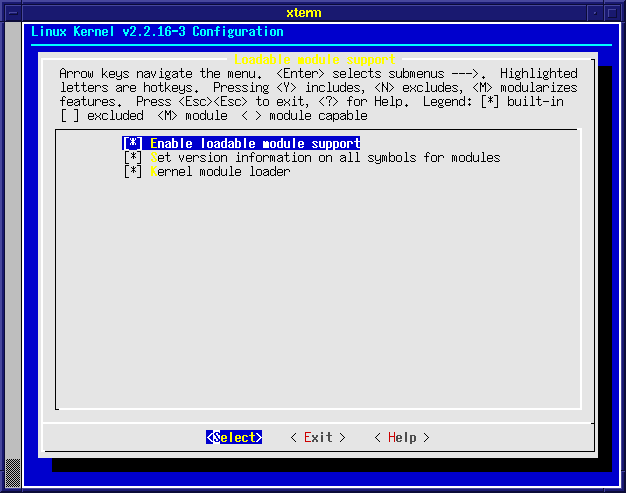The width and height of the screenshot is (626, 493).
Task: Click the Linux Kernel v2.2.16-3 Configuration header
Action: pyautogui.click(x=157, y=32)
